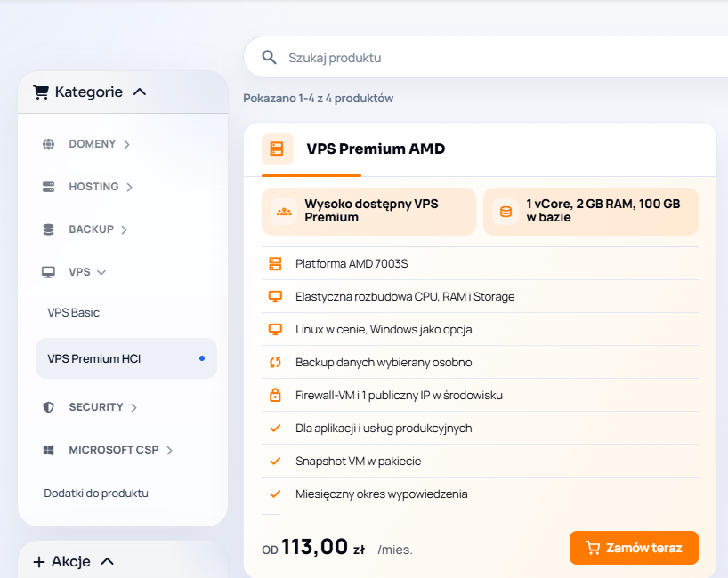Click Dla aplikacji i usług produkcyjnych text
The image size is (728, 578).
[384, 429]
